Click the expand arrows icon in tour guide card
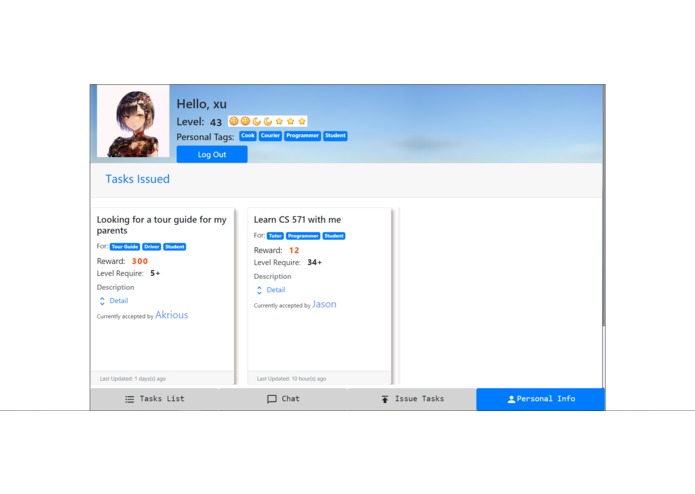Image resolution: width=695 pixels, height=494 pixels. [x=102, y=301]
